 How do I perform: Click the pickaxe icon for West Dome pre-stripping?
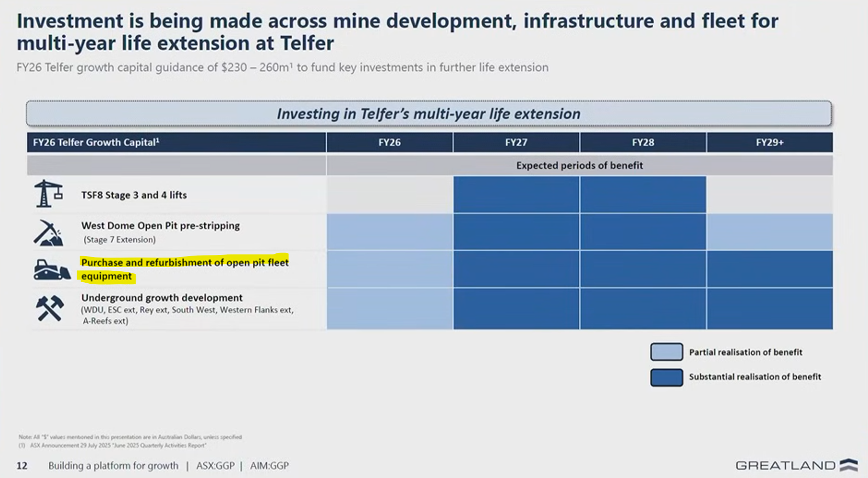48,232
